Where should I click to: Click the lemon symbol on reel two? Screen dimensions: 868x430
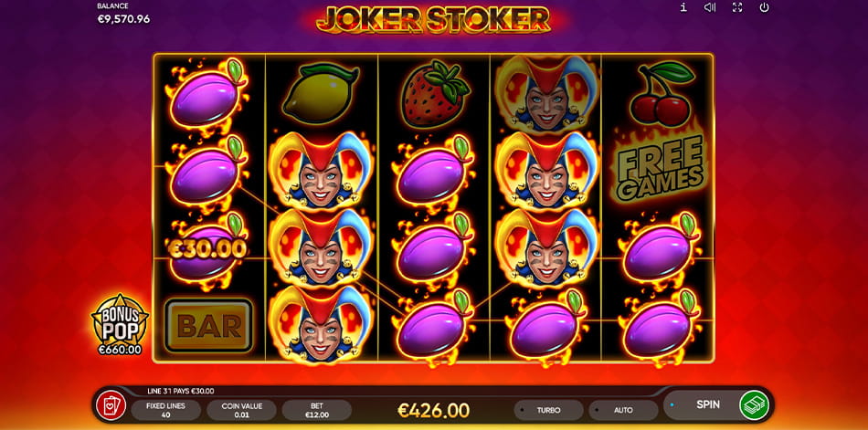point(321,93)
